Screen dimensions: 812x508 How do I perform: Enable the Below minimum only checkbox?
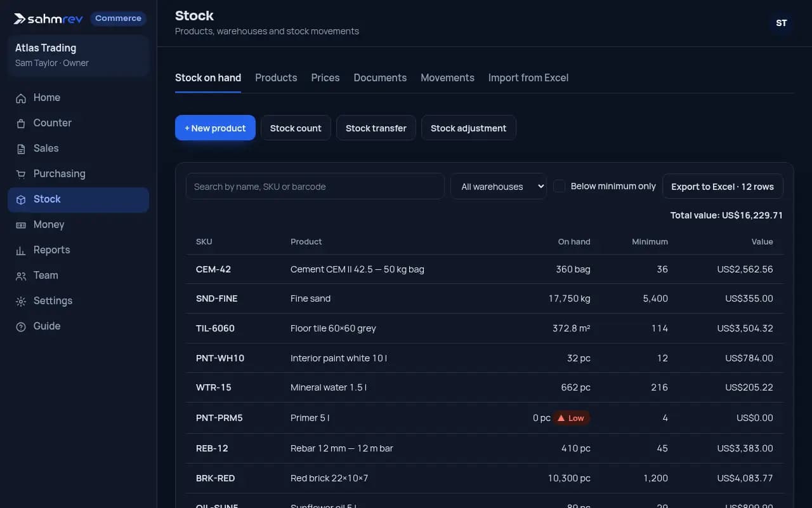click(560, 186)
